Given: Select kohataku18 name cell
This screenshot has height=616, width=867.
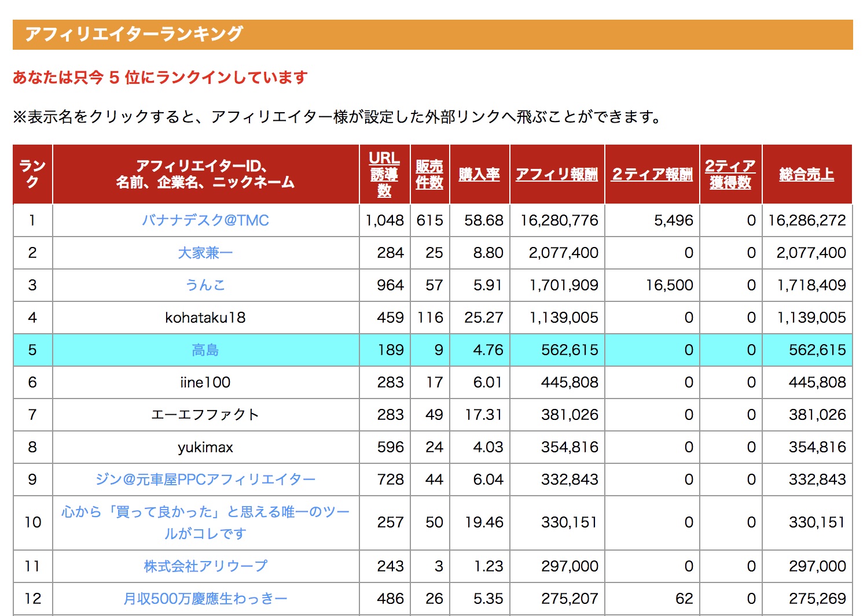Looking at the screenshot, I should 205,318.
